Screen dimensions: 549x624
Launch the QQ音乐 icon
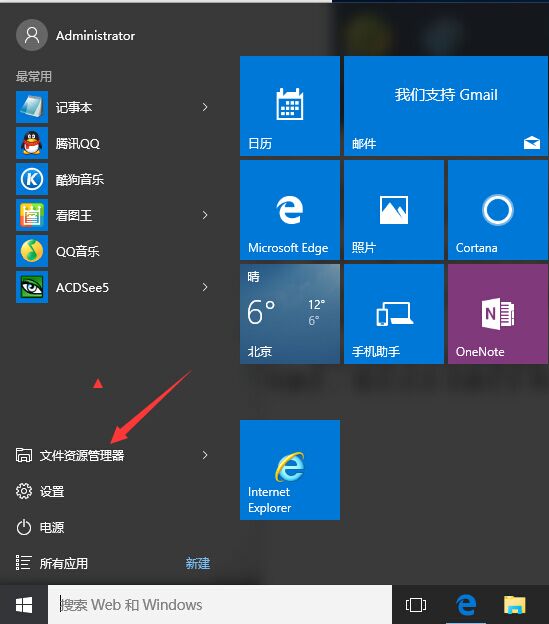point(32,251)
